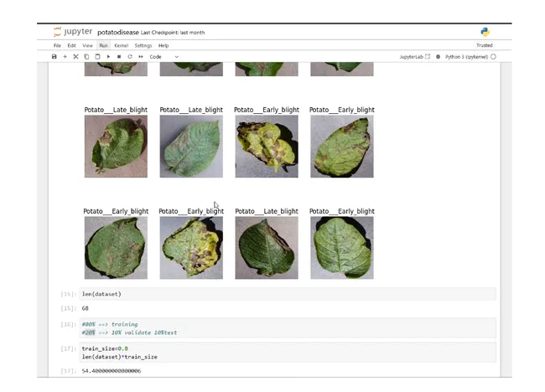Click the Potato___Late_blight title in bottom row
This screenshot has width=545, height=392.
coord(267,211)
